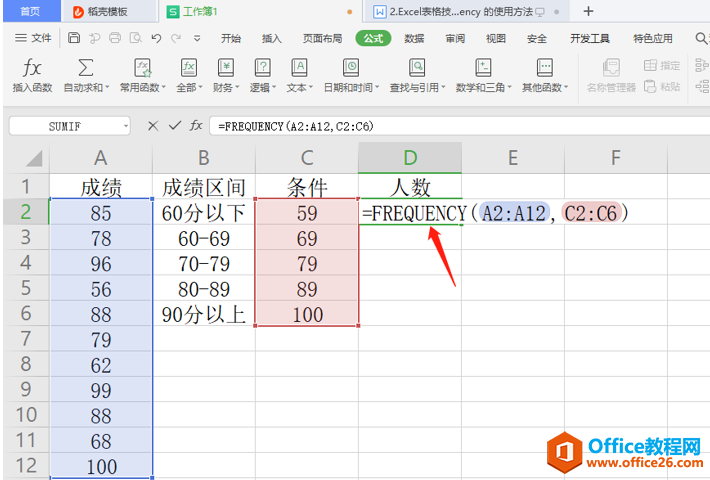Click cell A4 containing 96

click(x=101, y=263)
